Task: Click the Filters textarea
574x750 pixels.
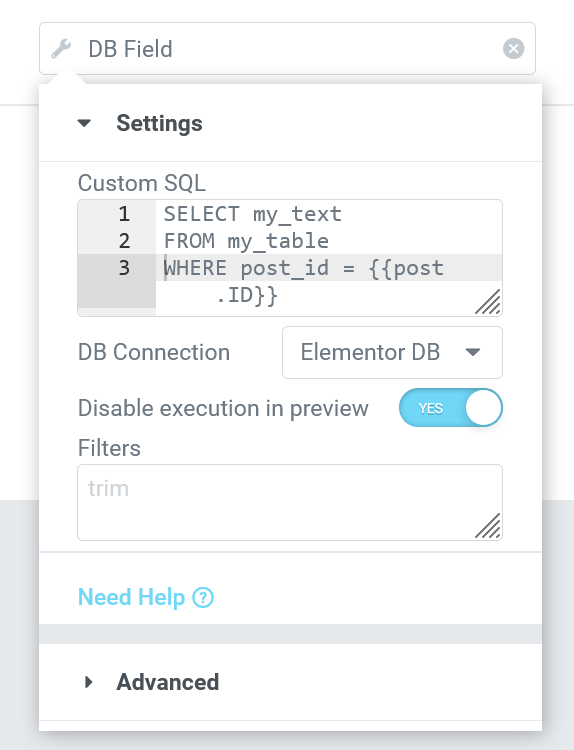Action: 290,502
